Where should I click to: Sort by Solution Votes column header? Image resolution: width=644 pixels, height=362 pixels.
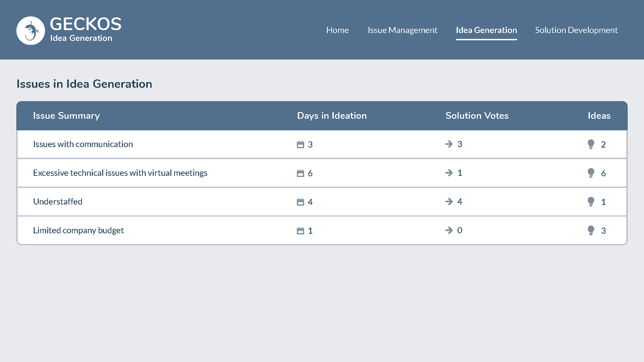coord(477,116)
